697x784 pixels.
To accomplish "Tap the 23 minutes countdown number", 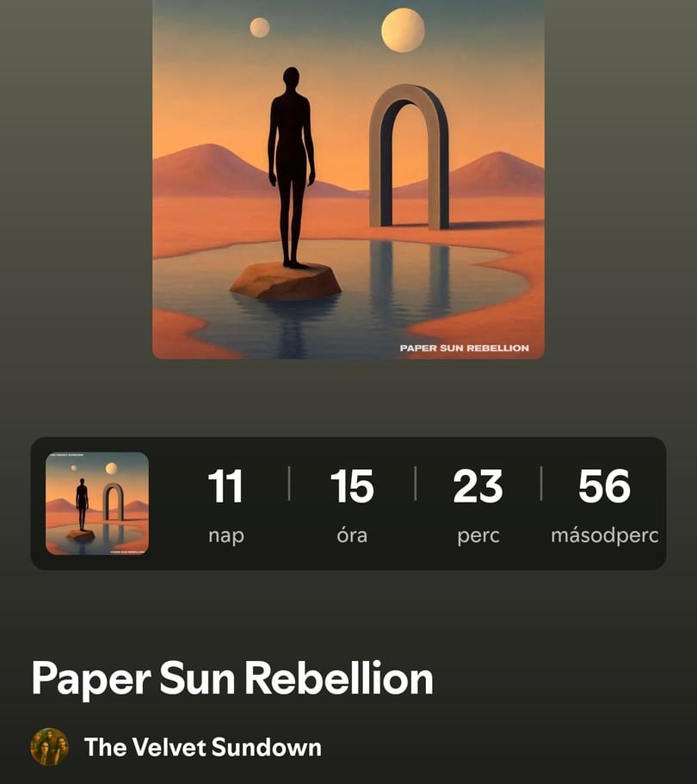I will pyautogui.click(x=478, y=486).
